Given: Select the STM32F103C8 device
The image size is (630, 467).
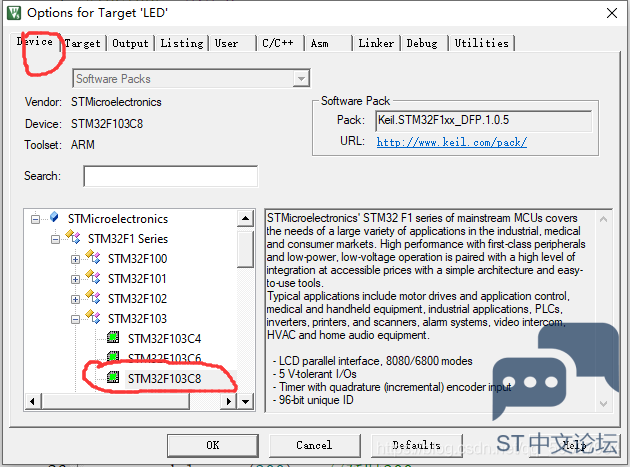Looking at the screenshot, I should point(164,379).
